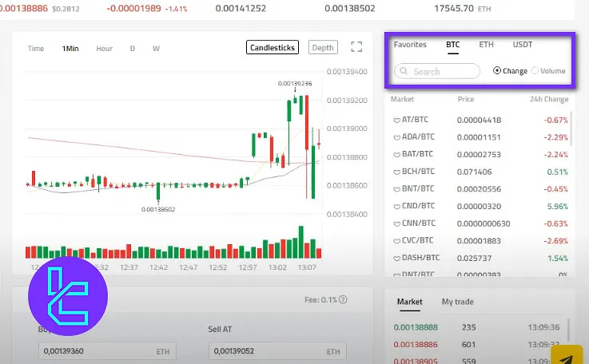Open the fee help question icon

343,299
